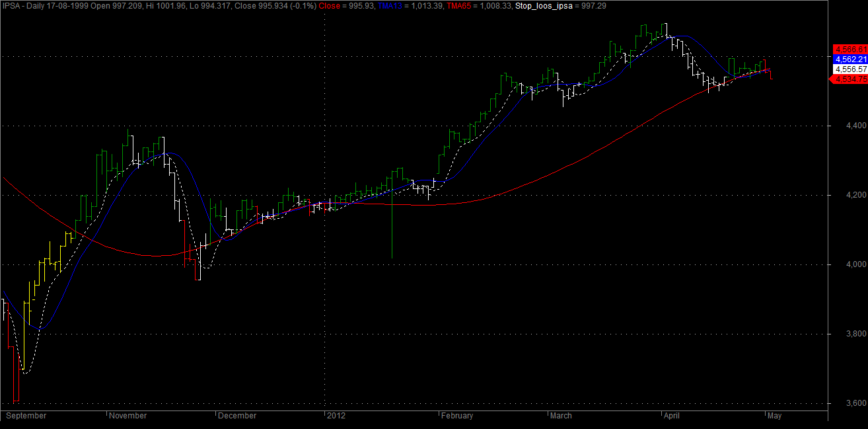Click the blue 4,562.21 price tag
Screen dimensions: 868x429
click(850, 59)
